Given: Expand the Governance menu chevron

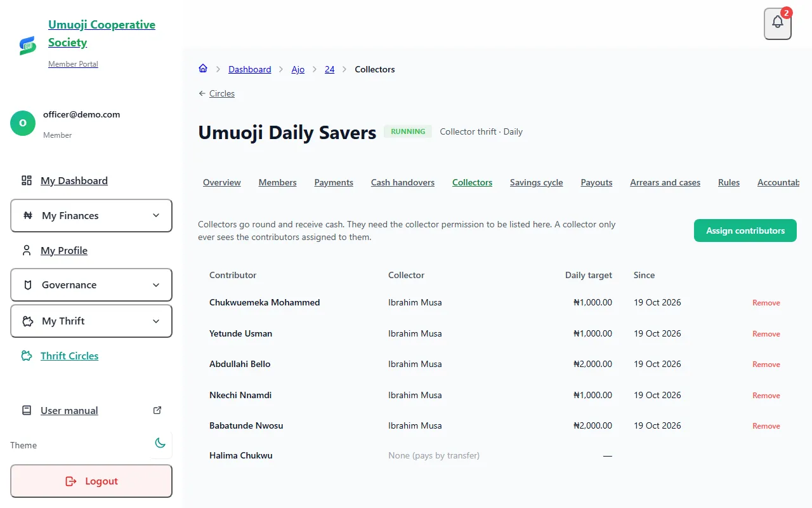Looking at the screenshot, I should 156,284.
